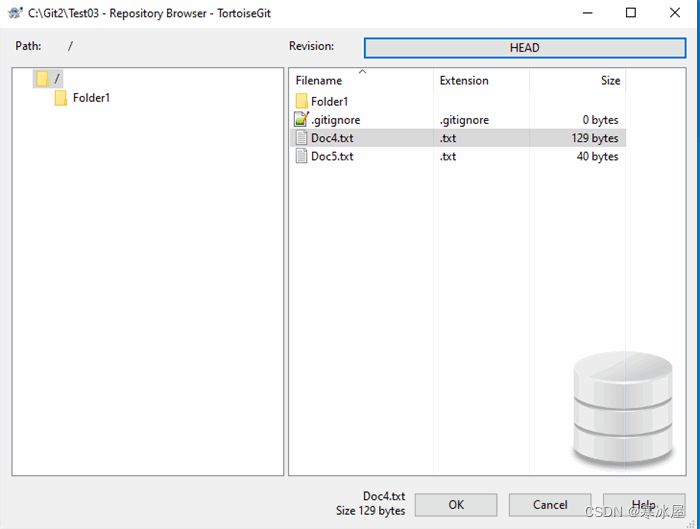The height and width of the screenshot is (529, 700).
Task: Dismiss dialog with Cancel button
Action: (x=550, y=505)
